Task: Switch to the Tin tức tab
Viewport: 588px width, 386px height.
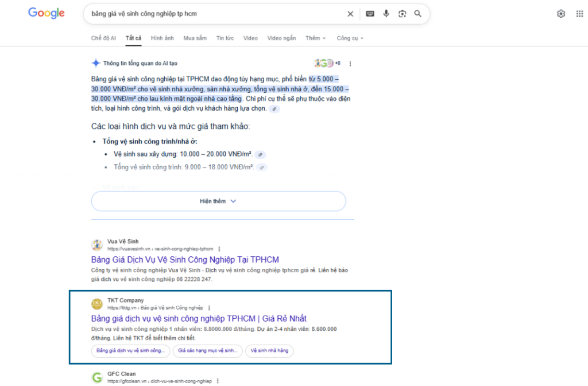Action: pyautogui.click(x=225, y=38)
